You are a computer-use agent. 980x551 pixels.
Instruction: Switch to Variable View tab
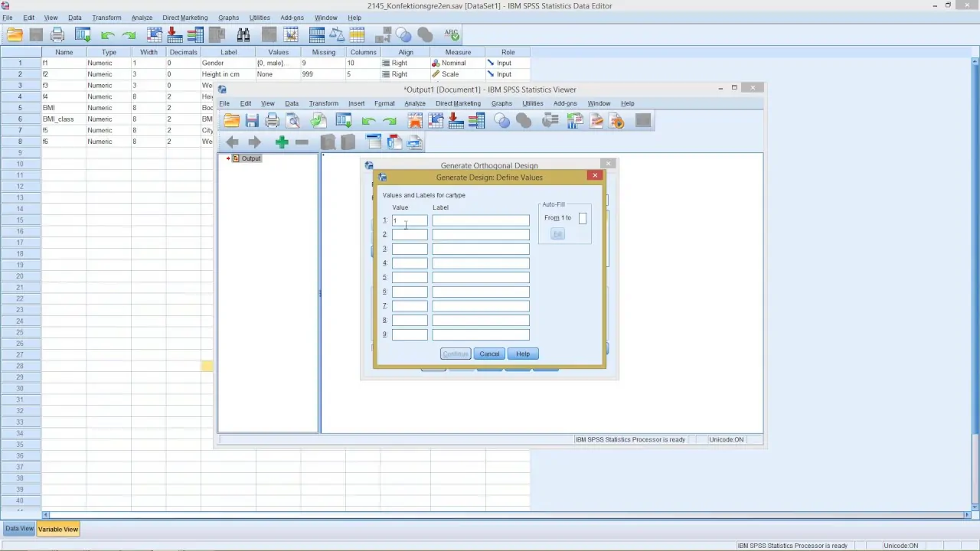[58, 529]
